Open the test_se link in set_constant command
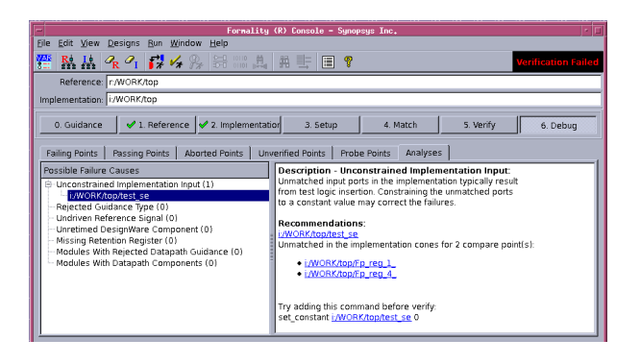 [x=371, y=318]
